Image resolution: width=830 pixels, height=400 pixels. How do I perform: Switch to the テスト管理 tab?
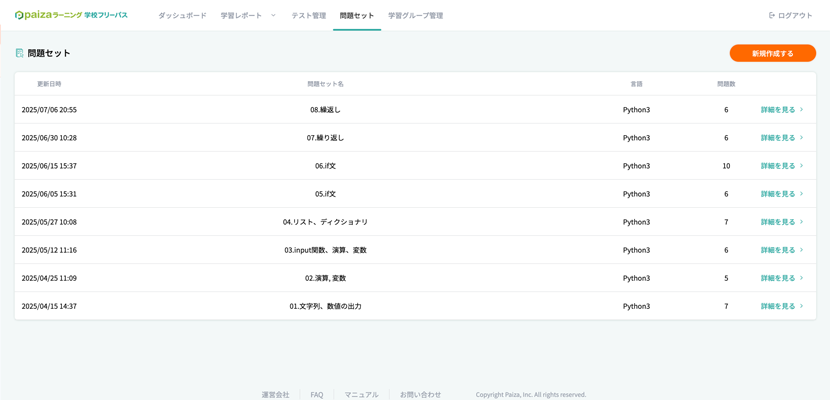point(309,15)
